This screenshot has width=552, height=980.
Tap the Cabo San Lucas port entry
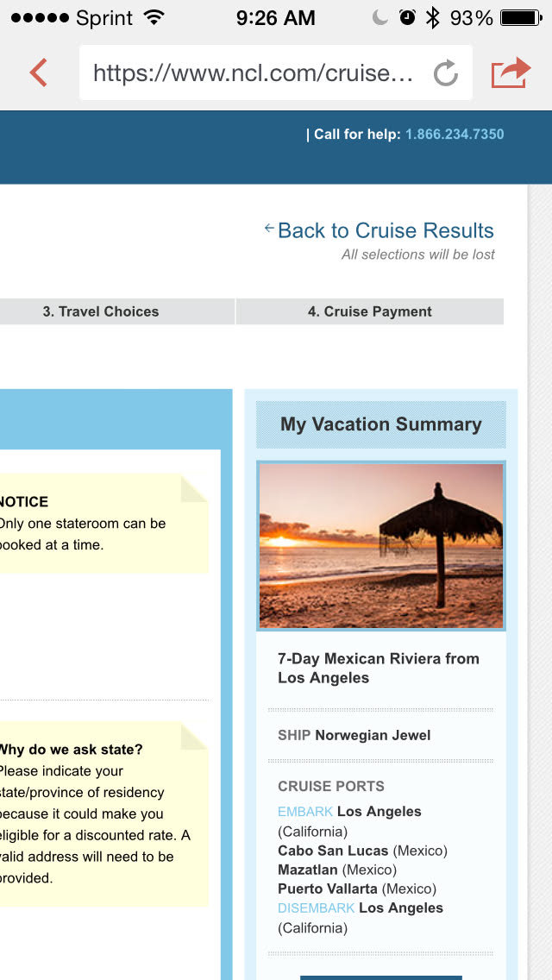click(333, 851)
